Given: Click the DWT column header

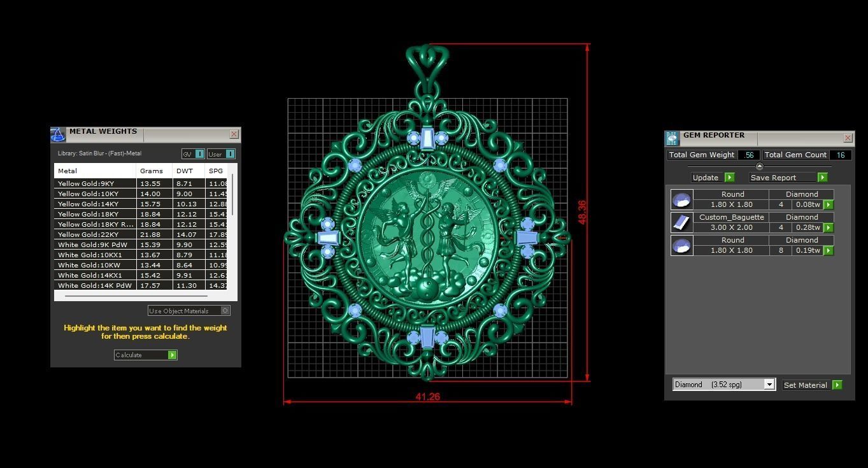Looking at the screenshot, I should pos(189,171).
